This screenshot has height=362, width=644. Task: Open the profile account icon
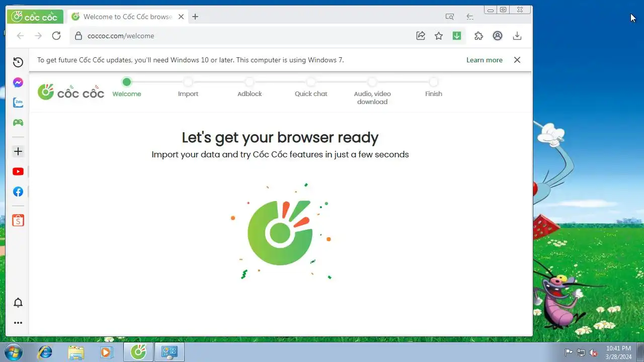[x=498, y=36]
